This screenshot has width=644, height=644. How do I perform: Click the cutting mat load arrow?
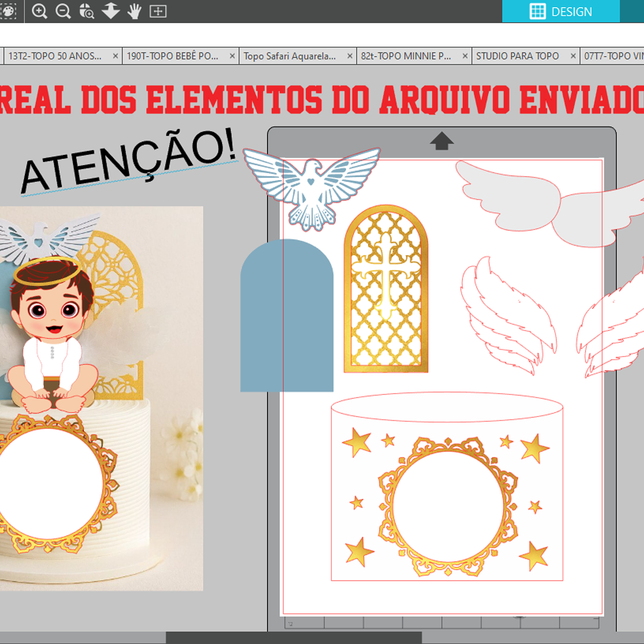point(441,141)
